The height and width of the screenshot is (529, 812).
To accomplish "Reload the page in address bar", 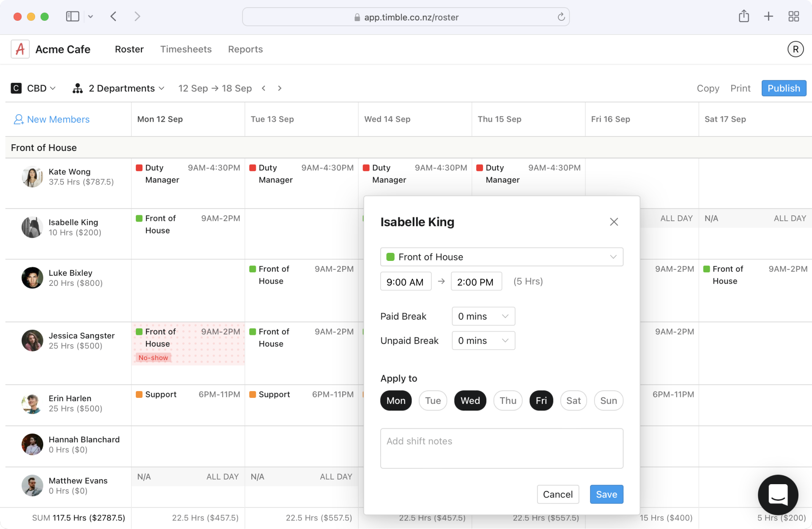I will point(561,17).
